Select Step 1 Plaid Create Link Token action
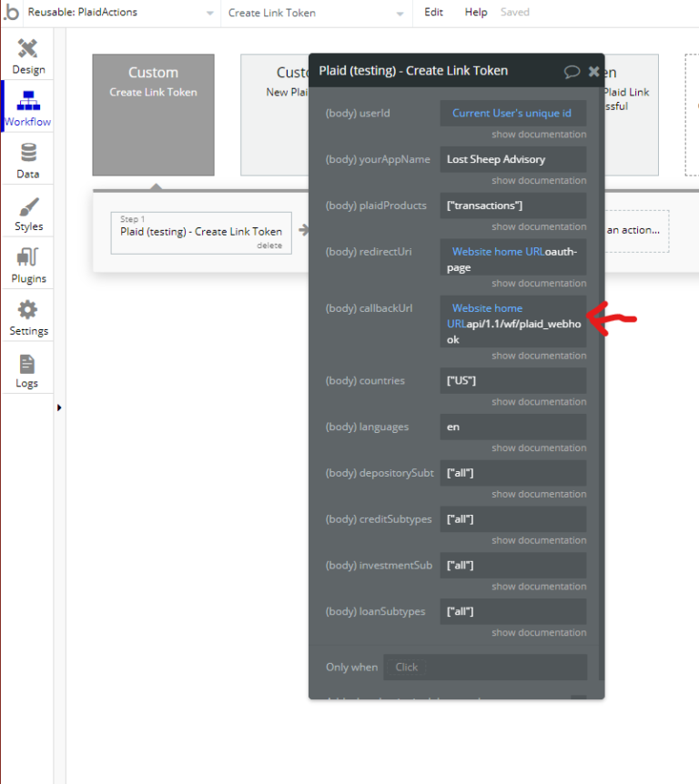This screenshot has width=699, height=784. pyautogui.click(x=201, y=233)
